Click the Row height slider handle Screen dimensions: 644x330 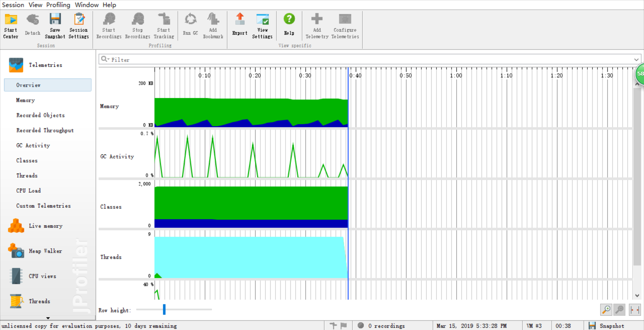[x=164, y=310]
